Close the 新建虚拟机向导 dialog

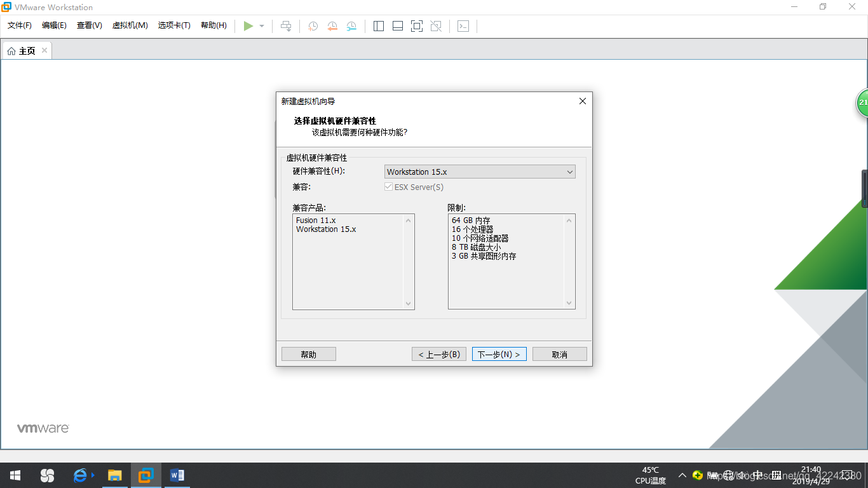[x=583, y=101]
